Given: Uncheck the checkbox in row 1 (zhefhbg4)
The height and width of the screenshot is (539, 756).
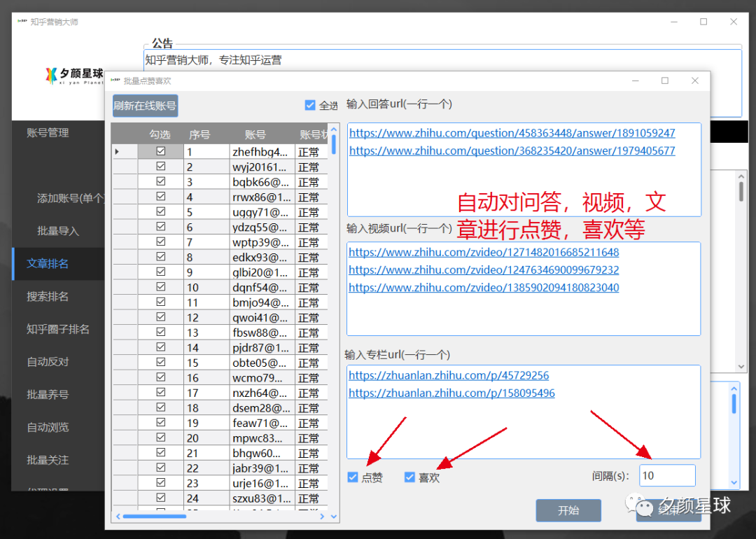Looking at the screenshot, I should pos(160,151).
